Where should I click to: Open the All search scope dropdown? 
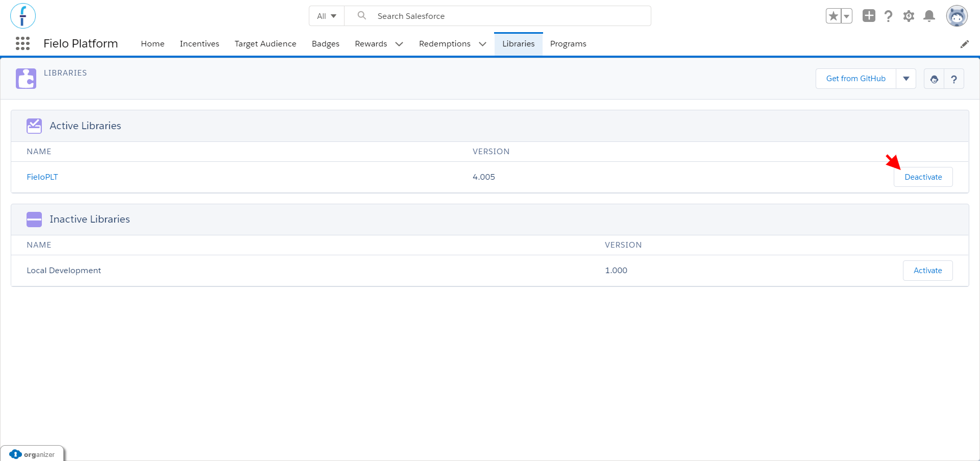coord(327,16)
